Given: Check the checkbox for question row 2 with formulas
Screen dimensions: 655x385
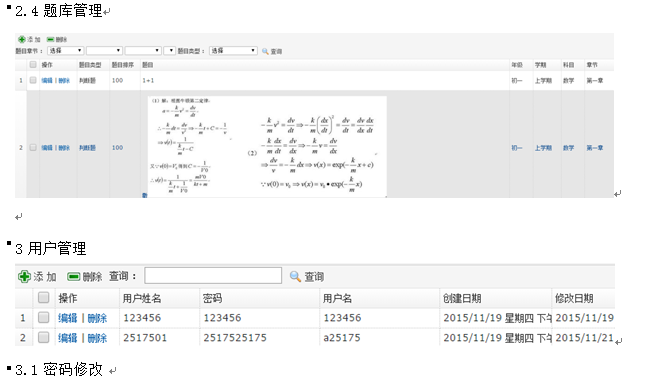Looking at the screenshot, I should (33, 147).
